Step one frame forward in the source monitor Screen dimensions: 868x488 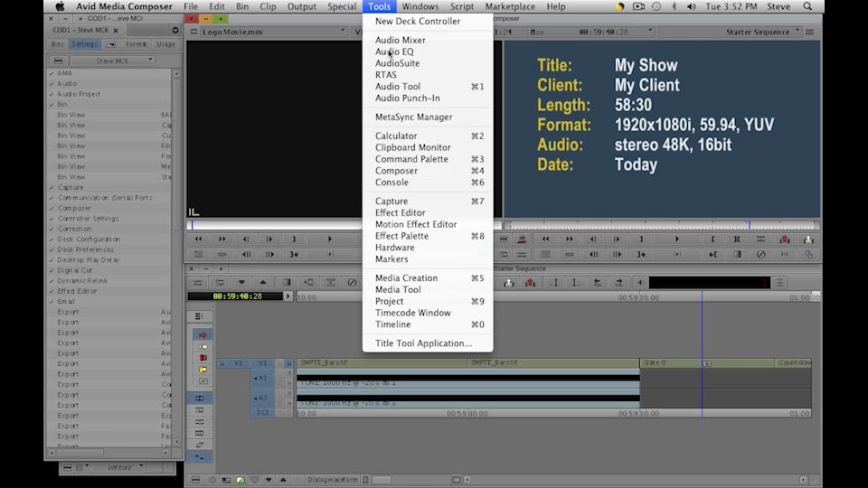tap(269, 239)
